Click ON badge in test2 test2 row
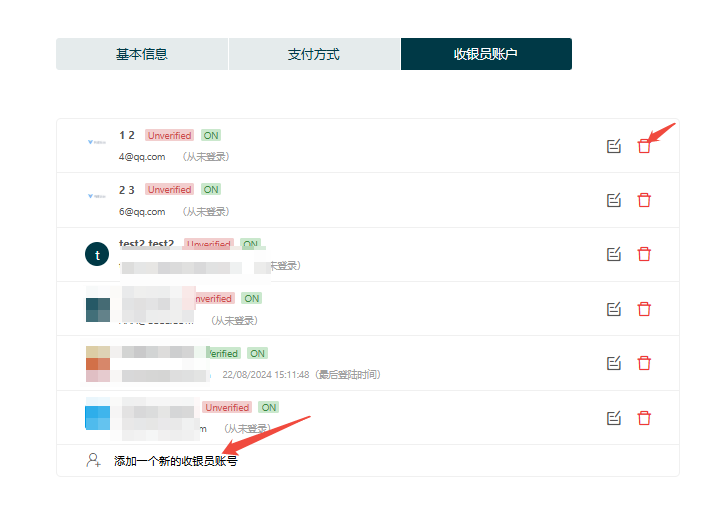 click(251, 243)
